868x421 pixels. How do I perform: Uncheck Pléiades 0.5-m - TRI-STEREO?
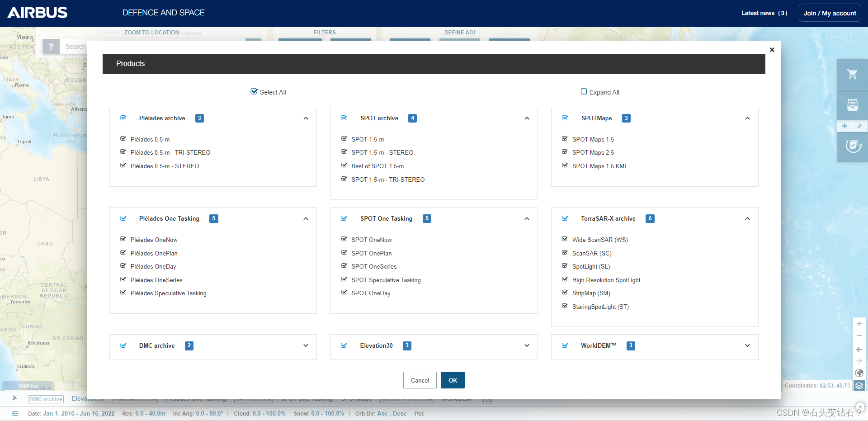pyautogui.click(x=123, y=152)
